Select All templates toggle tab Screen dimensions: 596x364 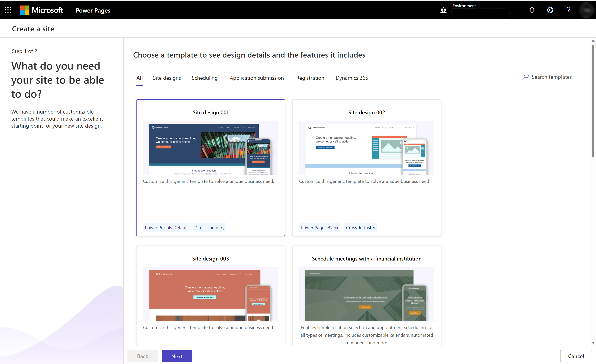(x=139, y=77)
